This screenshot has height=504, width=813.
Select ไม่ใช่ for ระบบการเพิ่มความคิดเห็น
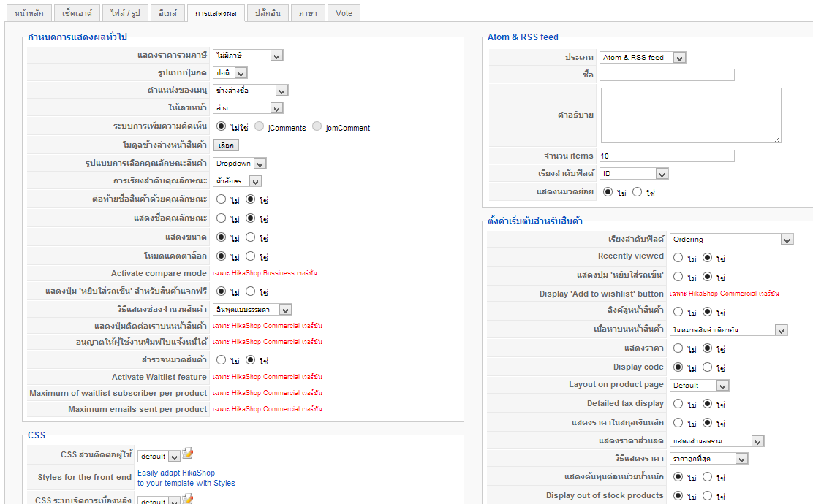tap(221, 126)
